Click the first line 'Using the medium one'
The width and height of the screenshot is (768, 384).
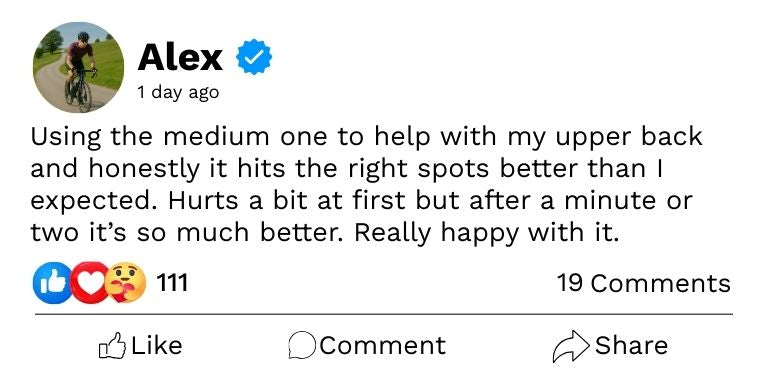(178, 138)
